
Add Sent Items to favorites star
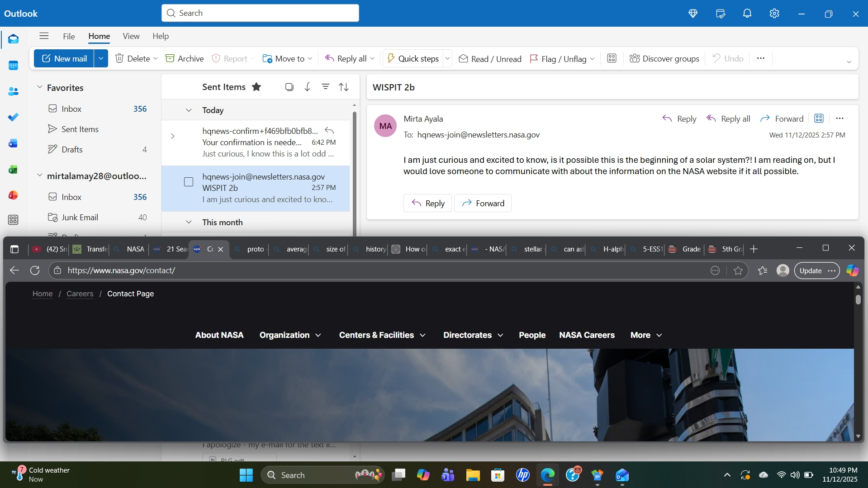click(x=256, y=87)
